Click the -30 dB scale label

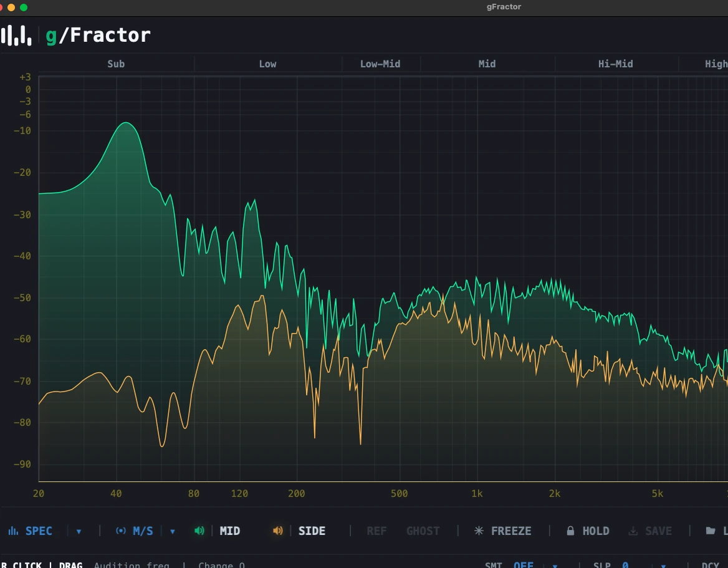(x=22, y=214)
